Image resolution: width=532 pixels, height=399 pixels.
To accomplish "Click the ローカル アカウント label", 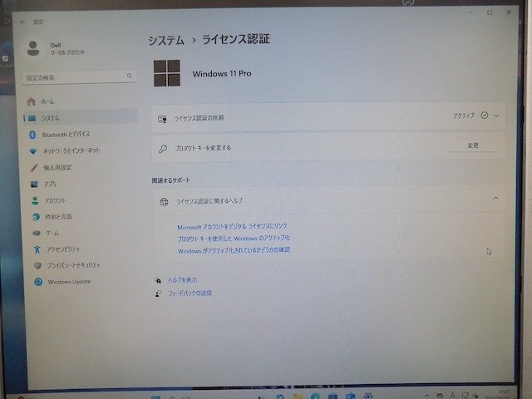I will pyautogui.click(x=67, y=52).
